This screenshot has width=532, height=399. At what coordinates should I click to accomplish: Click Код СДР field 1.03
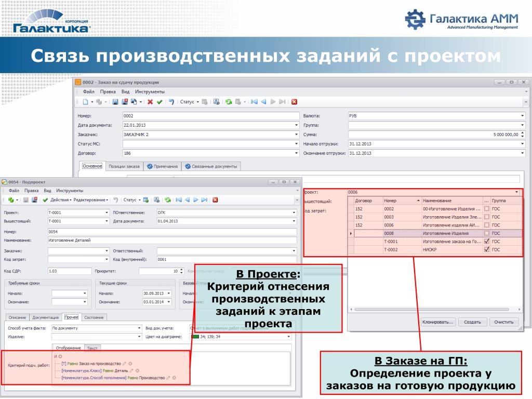70,271
